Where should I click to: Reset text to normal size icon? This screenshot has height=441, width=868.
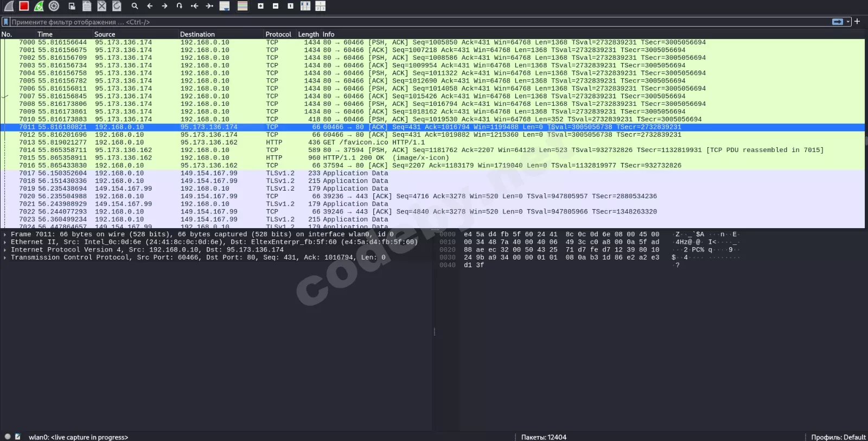pos(290,6)
